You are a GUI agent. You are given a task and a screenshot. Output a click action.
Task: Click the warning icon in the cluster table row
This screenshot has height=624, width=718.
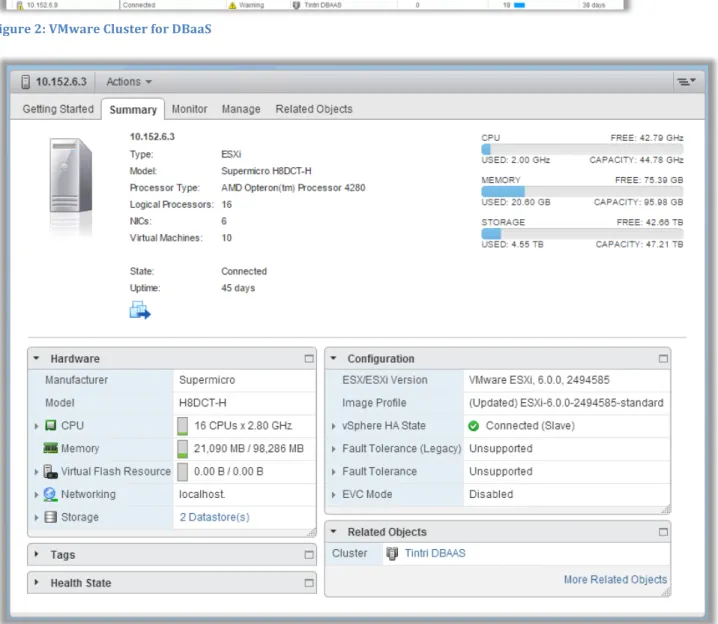(232, 5)
